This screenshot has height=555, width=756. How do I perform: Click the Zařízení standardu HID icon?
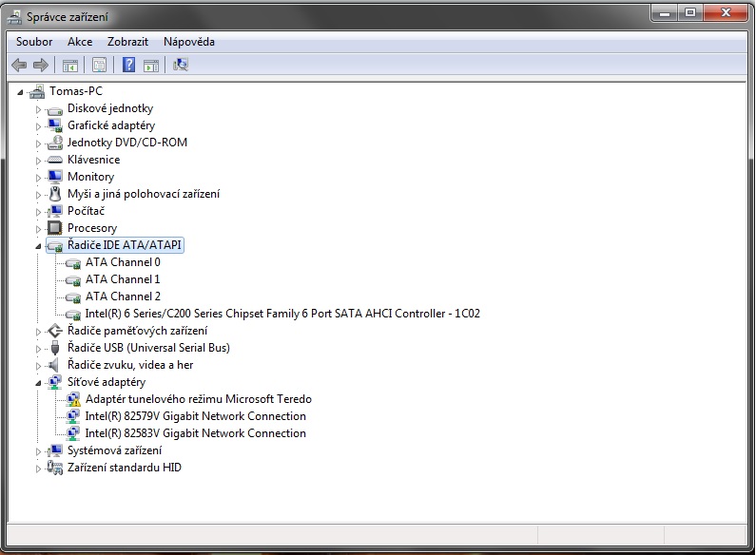55,468
